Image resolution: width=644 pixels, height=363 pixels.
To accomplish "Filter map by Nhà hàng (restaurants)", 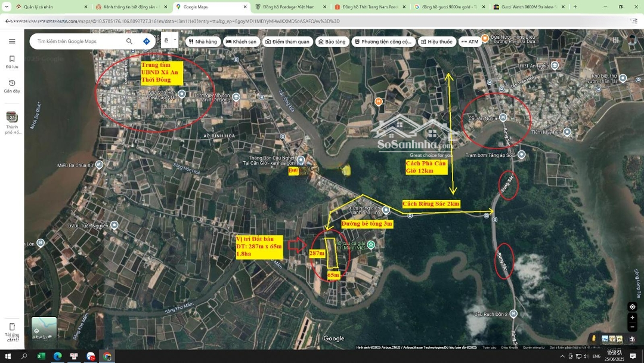I will pos(202,42).
